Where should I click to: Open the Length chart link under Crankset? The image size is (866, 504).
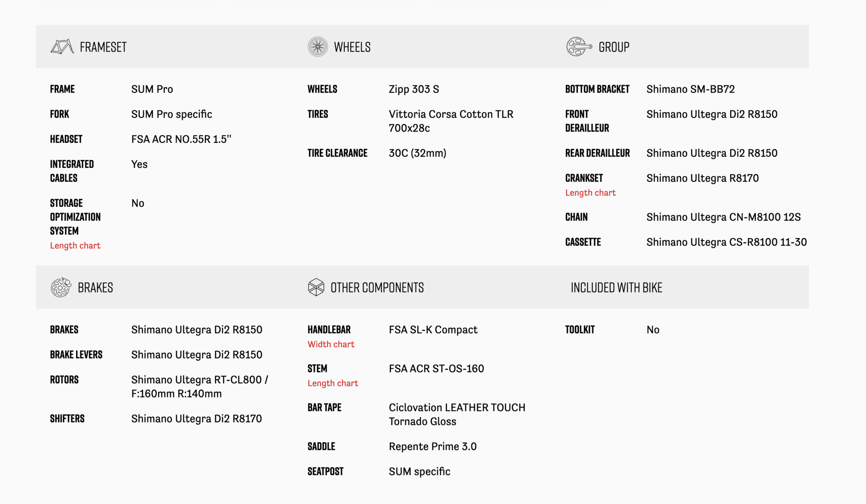click(x=590, y=193)
